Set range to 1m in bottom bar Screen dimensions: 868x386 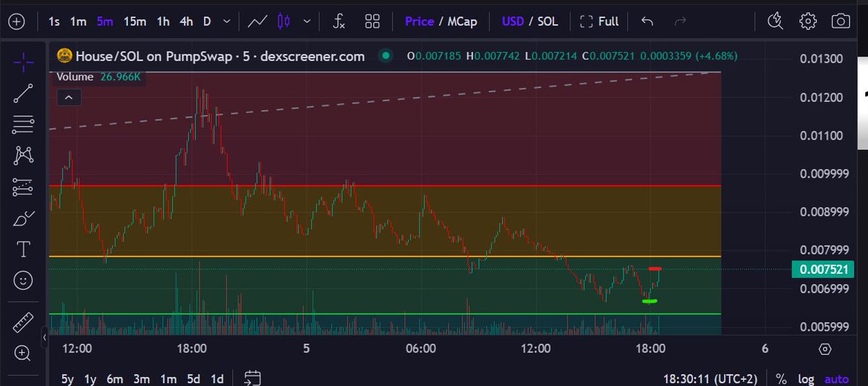tap(168, 378)
